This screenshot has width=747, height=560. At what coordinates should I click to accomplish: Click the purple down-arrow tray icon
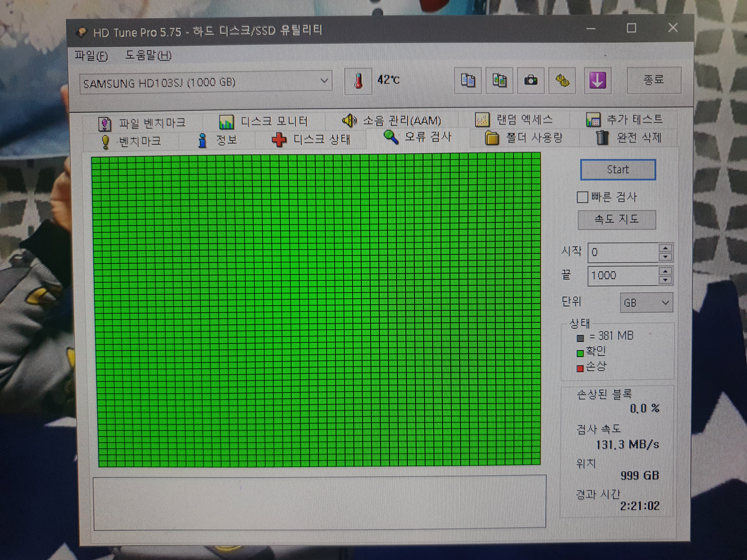597,81
